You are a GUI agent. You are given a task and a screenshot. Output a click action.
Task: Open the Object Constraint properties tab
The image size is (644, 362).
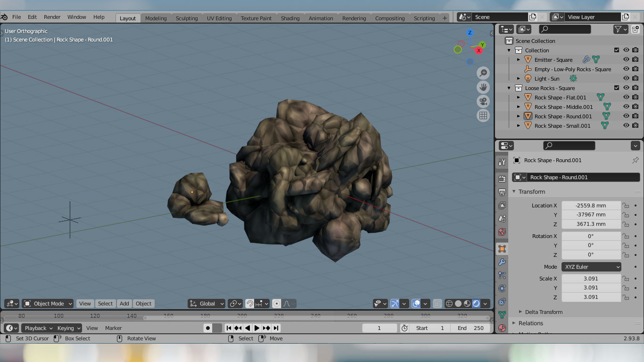click(502, 302)
